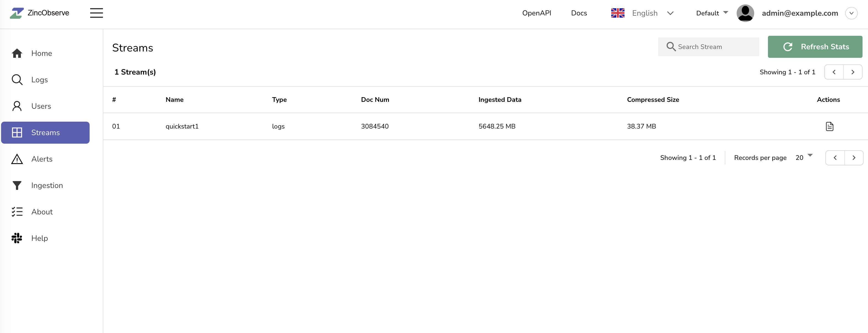Open the OpenAPI link
The image size is (868, 333).
[x=537, y=13]
